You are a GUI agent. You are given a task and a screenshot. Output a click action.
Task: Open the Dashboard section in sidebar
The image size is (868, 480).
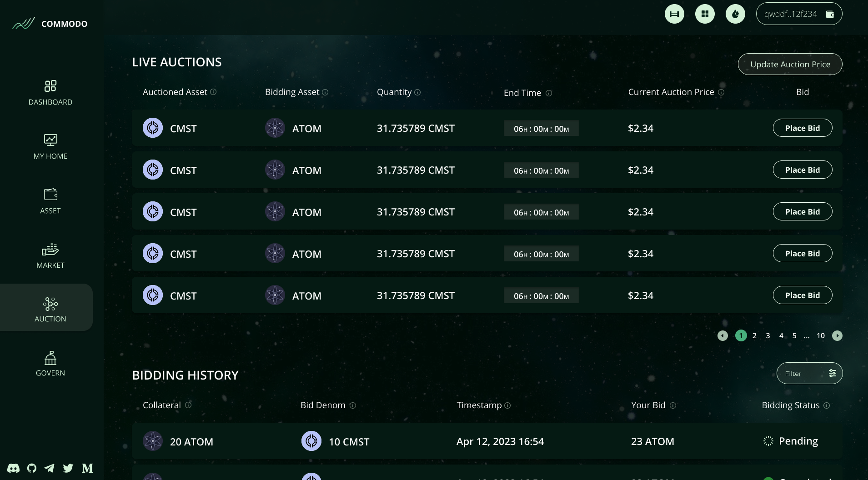(x=50, y=92)
